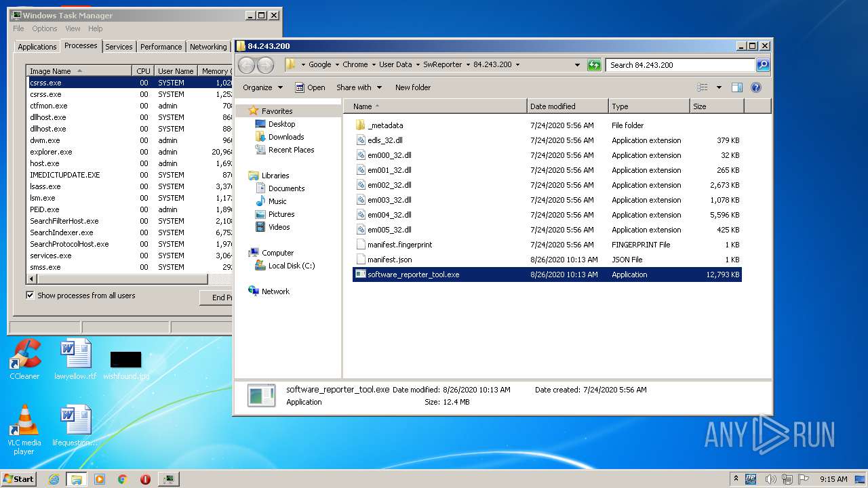The width and height of the screenshot is (868, 488).
Task: Open the Organize dropdown menu
Action: 262,87
